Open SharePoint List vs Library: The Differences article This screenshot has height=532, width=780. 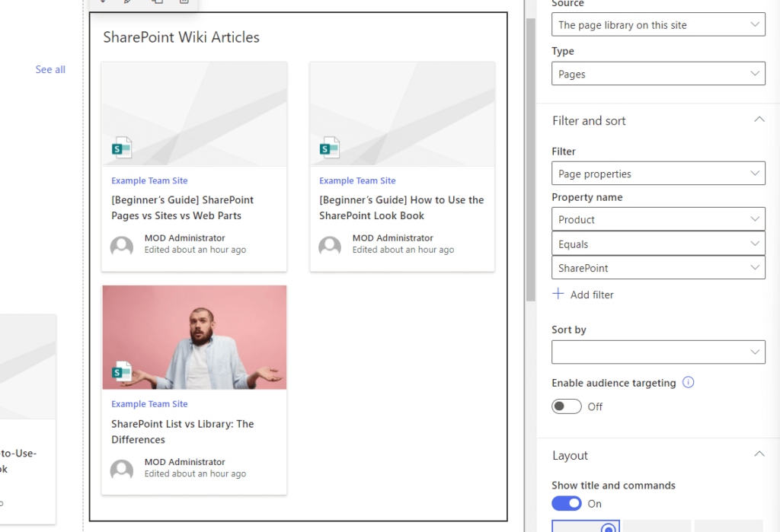(183, 431)
